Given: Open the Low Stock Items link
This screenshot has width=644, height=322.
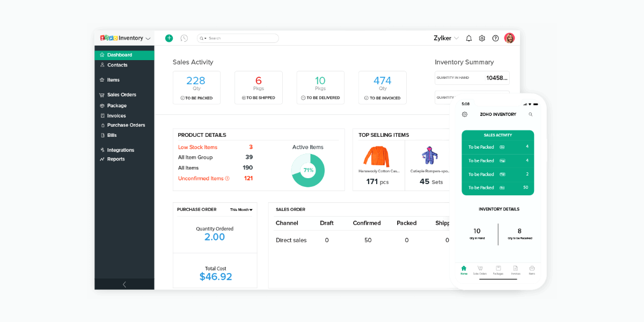Looking at the screenshot, I should tap(197, 147).
